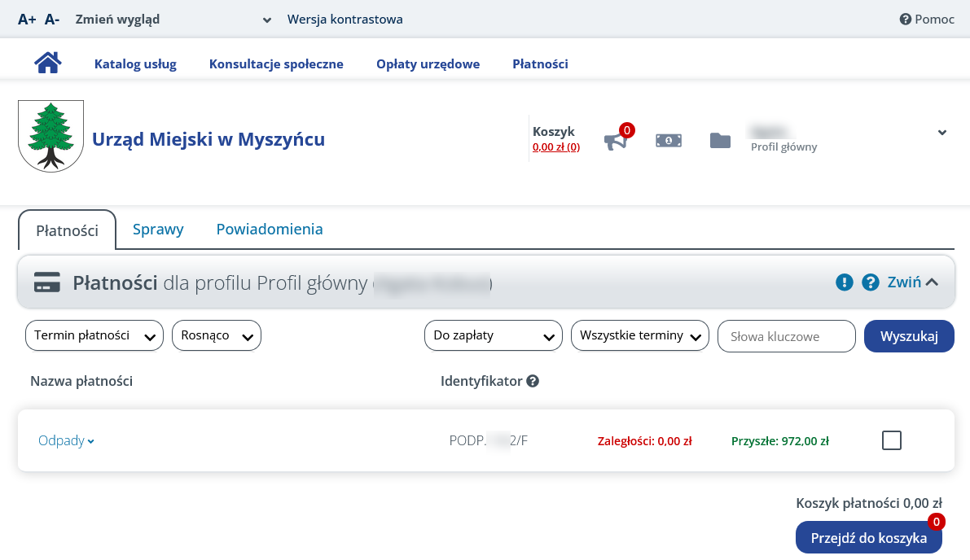Switch to the Sprawy tab
The height and width of the screenshot is (560, 970).
pos(158,230)
